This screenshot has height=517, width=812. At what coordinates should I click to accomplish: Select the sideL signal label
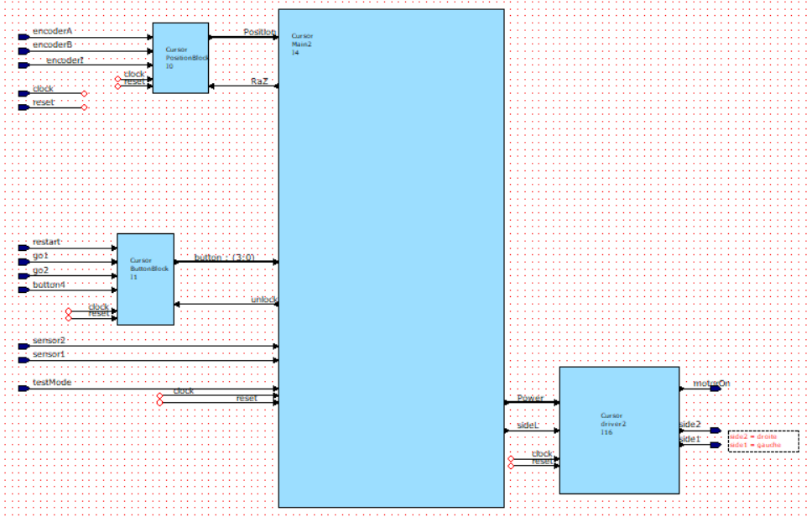(527, 426)
